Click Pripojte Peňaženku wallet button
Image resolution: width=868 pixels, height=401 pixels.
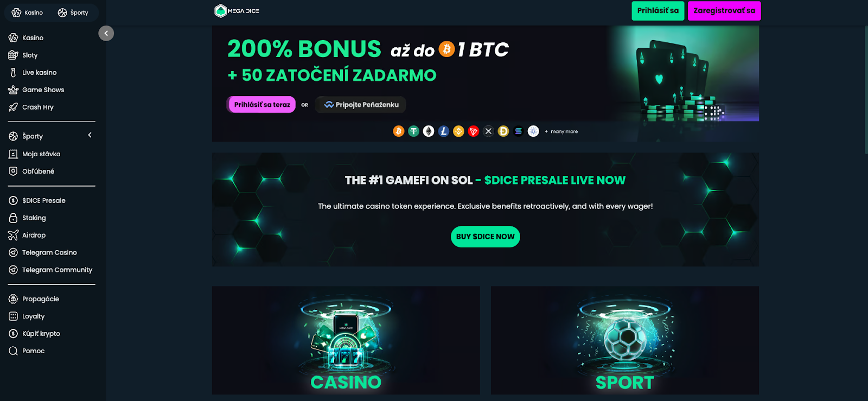[x=361, y=105]
